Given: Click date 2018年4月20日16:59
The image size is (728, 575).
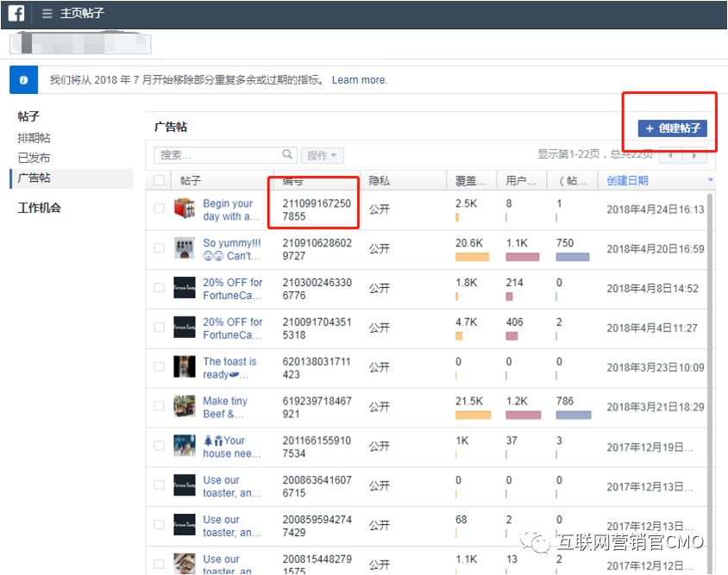Looking at the screenshot, I should point(655,249).
